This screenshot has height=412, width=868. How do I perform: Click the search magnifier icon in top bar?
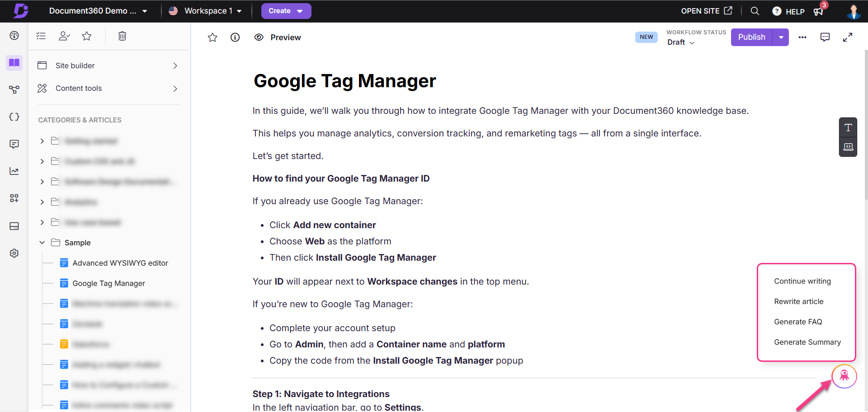coord(755,11)
